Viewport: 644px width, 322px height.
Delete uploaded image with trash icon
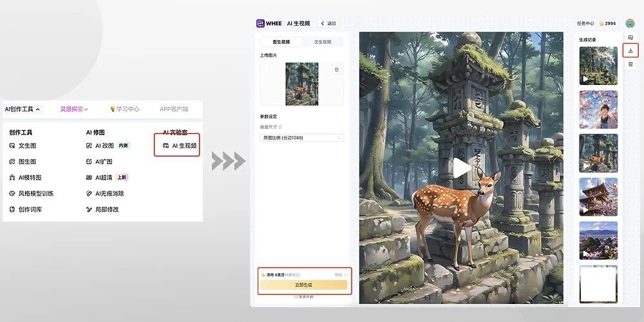(336, 70)
